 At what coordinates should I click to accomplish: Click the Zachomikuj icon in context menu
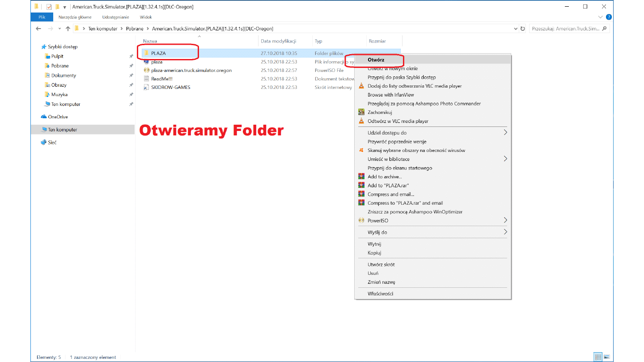tap(361, 112)
